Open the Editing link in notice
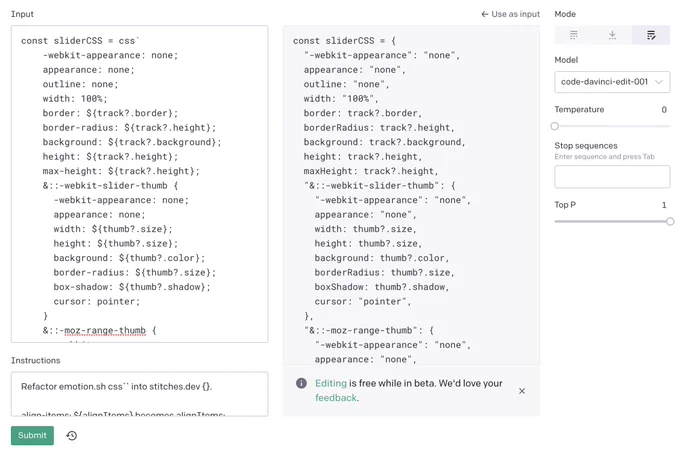This screenshot has width=680, height=455. [x=330, y=383]
